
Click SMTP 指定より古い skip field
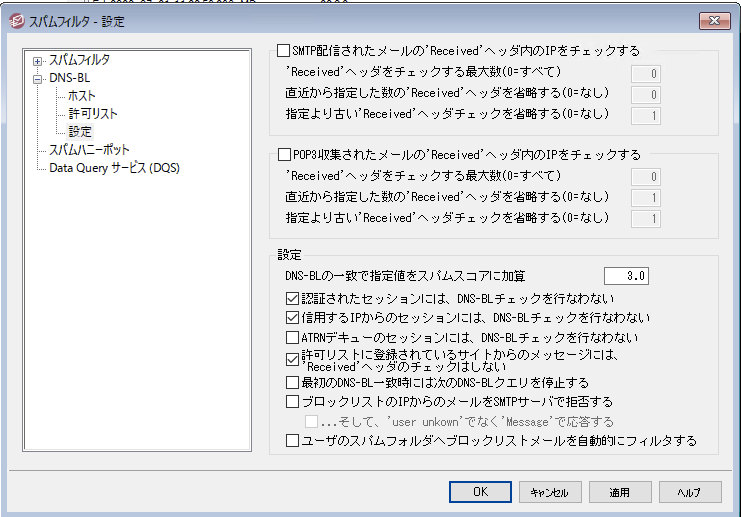point(646,115)
